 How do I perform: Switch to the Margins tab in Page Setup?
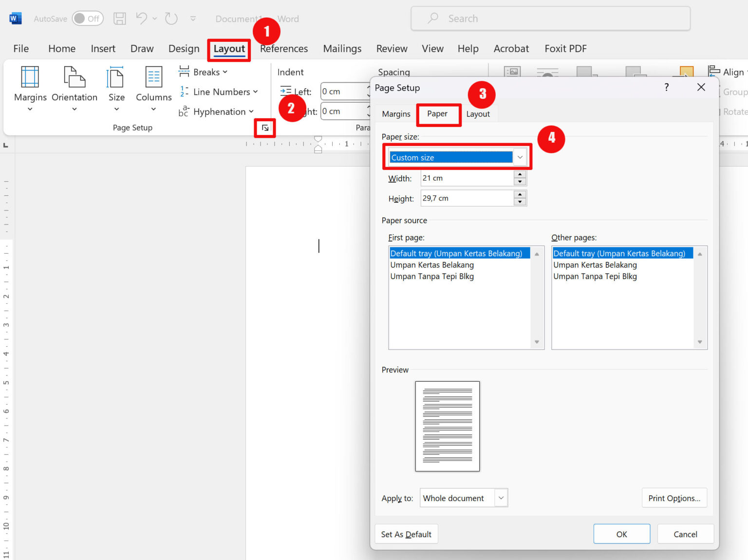click(x=395, y=113)
